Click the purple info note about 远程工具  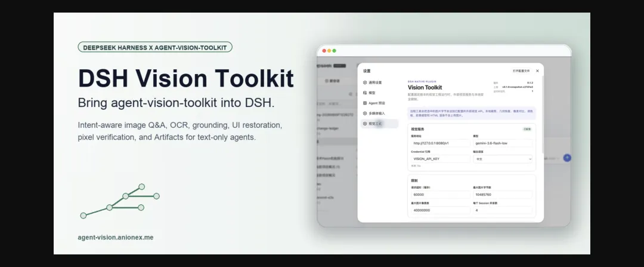(472, 113)
